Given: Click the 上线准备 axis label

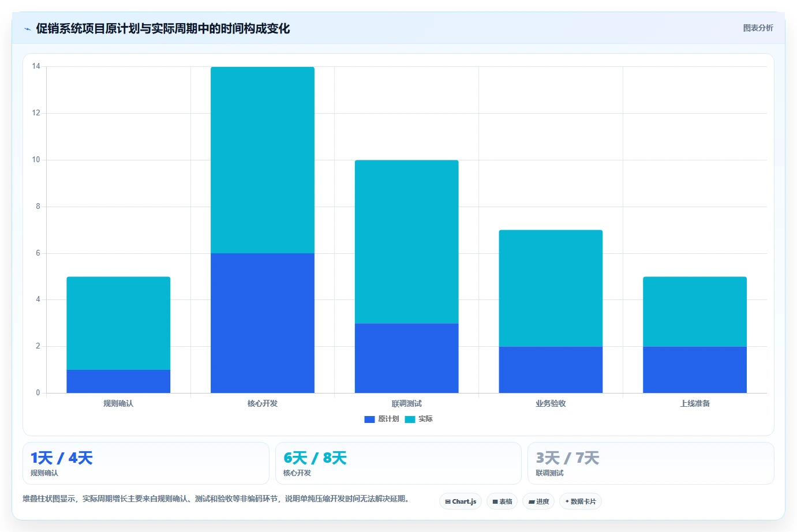Looking at the screenshot, I should [695, 403].
